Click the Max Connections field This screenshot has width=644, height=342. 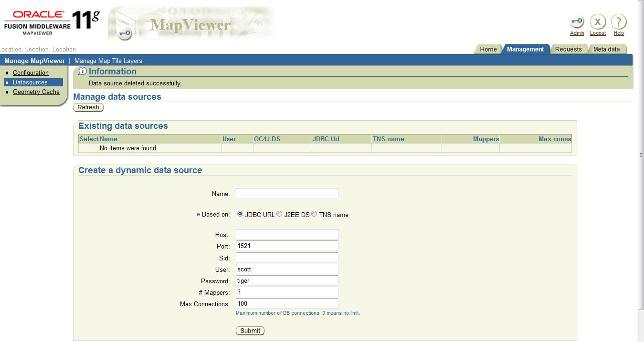point(287,303)
